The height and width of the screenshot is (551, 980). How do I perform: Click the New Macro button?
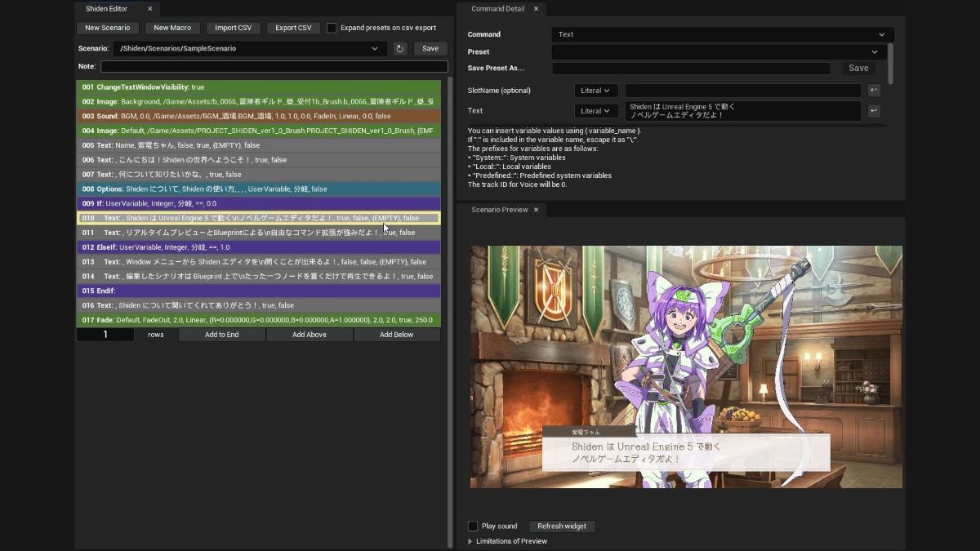pos(172,28)
